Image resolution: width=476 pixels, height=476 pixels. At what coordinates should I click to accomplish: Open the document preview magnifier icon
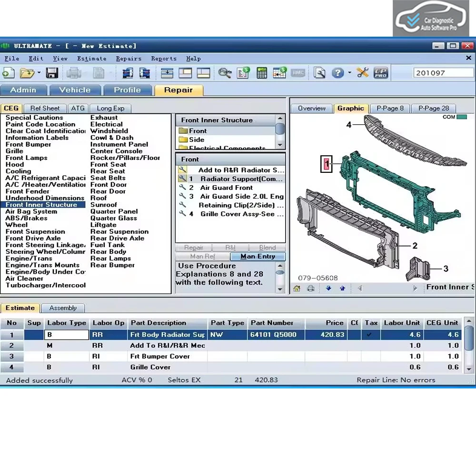pos(319,73)
